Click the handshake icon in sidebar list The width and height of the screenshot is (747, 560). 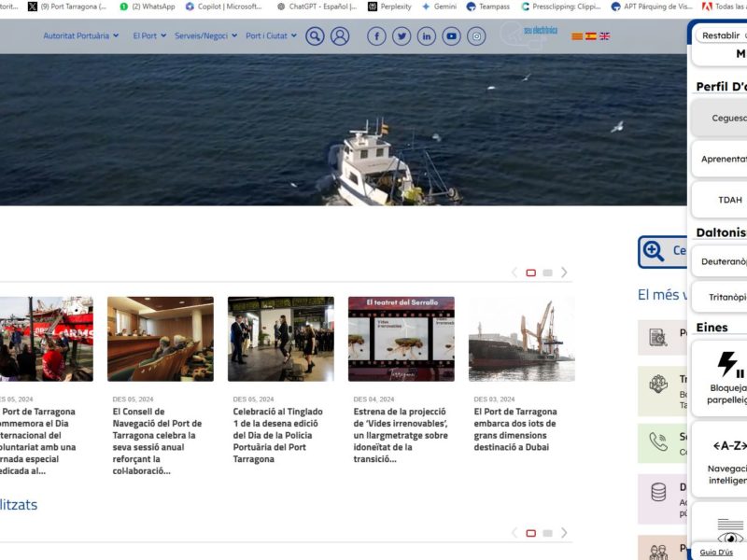(658, 384)
